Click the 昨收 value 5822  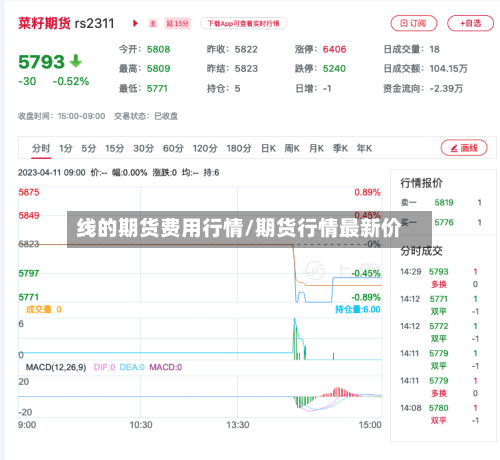click(246, 49)
